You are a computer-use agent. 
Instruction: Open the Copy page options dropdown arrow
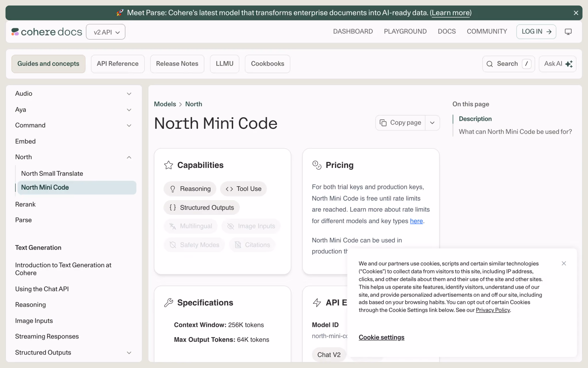(432, 123)
